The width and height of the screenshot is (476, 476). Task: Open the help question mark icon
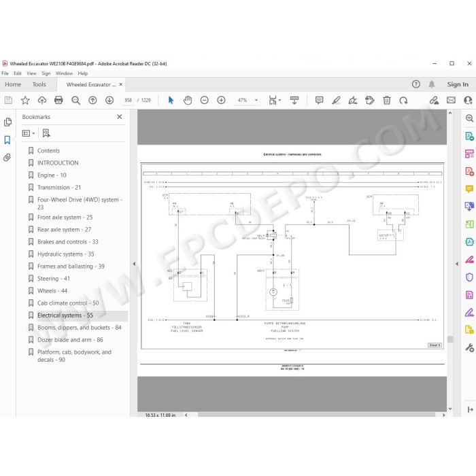click(416, 84)
